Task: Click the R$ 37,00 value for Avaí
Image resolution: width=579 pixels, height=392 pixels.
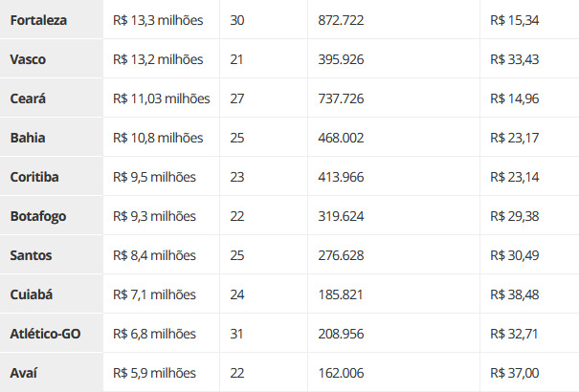Action: (x=514, y=373)
